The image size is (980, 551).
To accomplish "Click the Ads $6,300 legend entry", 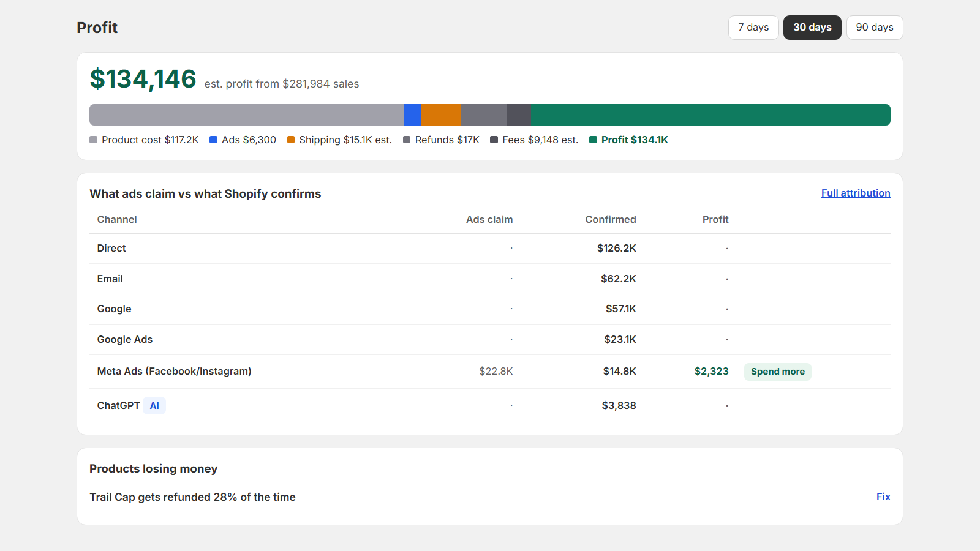I will pos(243,140).
